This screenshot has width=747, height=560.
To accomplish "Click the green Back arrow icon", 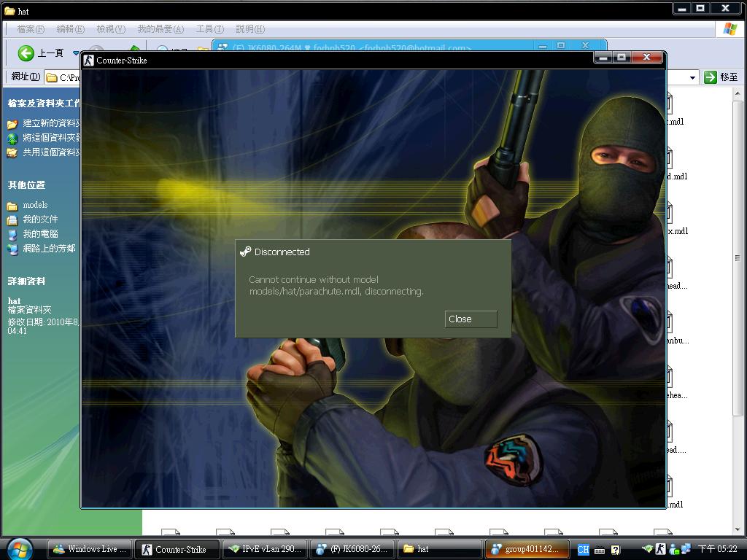I will (26, 52).
